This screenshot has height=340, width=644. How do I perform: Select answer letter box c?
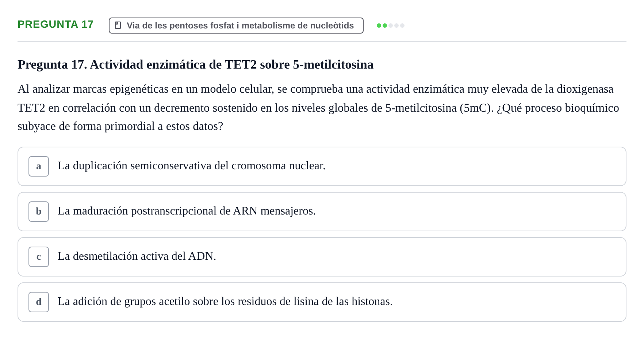[39, 257]
